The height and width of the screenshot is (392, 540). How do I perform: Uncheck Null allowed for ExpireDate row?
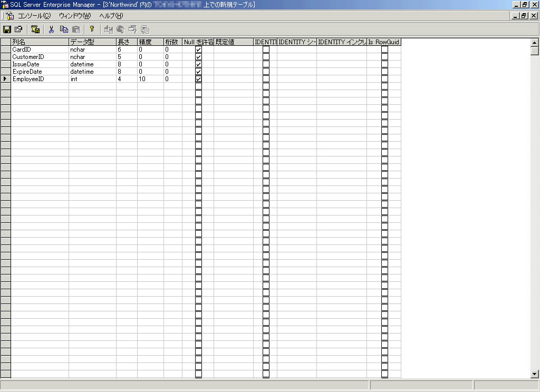click(x=198, y=72)
